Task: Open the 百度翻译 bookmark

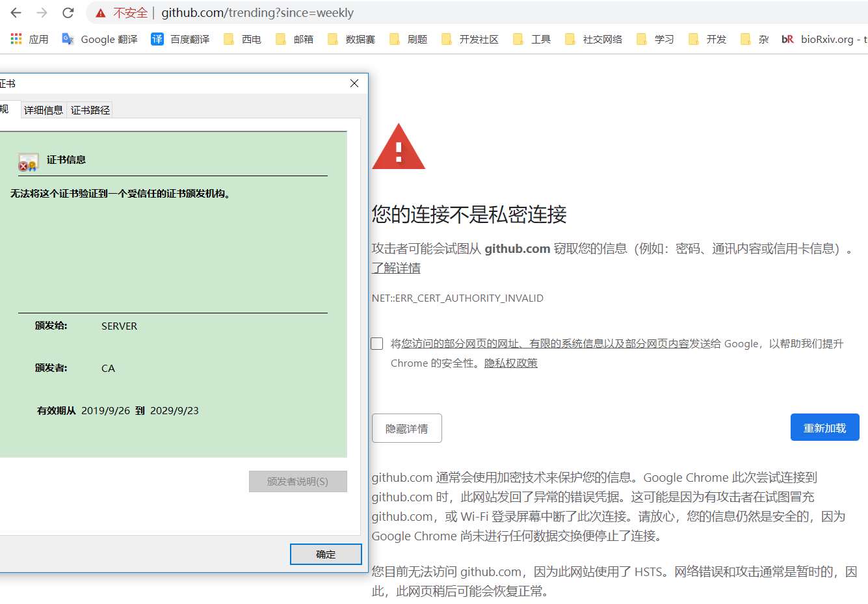Action: (x=180, y=39)
